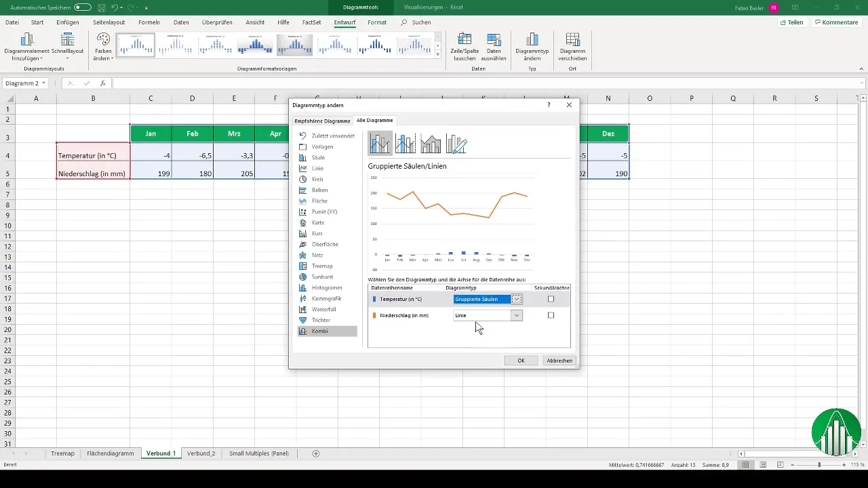Toggle Automatisches Speichern switch
Viewport: 868px width, 488px height.
tap(83, 7)
